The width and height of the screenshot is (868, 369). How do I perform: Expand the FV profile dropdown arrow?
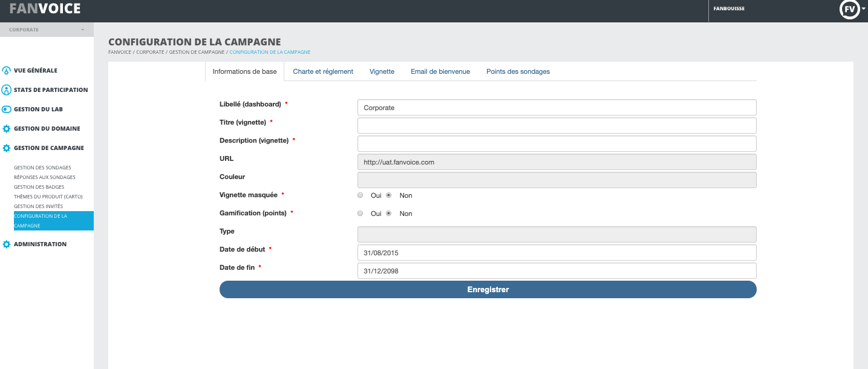click(863, 10)
